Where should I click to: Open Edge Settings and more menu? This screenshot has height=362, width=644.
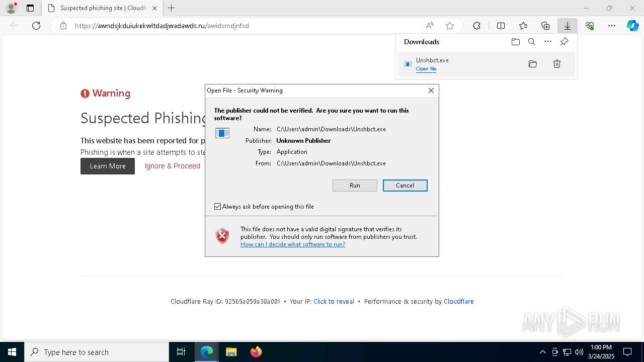pyautogui.click(x=612, y=26)
